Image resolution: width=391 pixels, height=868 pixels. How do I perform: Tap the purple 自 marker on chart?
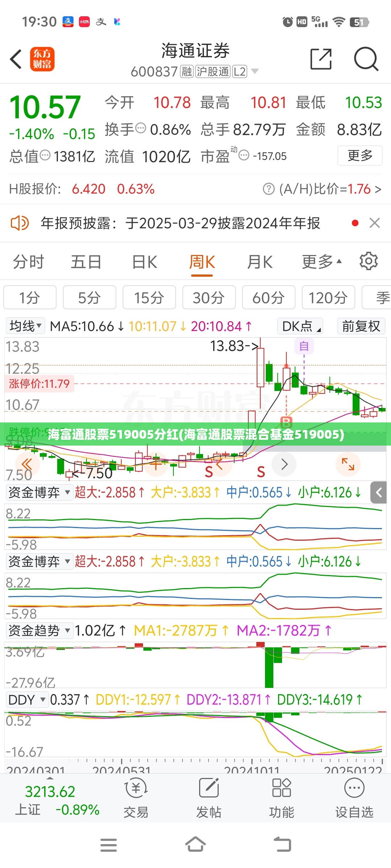304,346
